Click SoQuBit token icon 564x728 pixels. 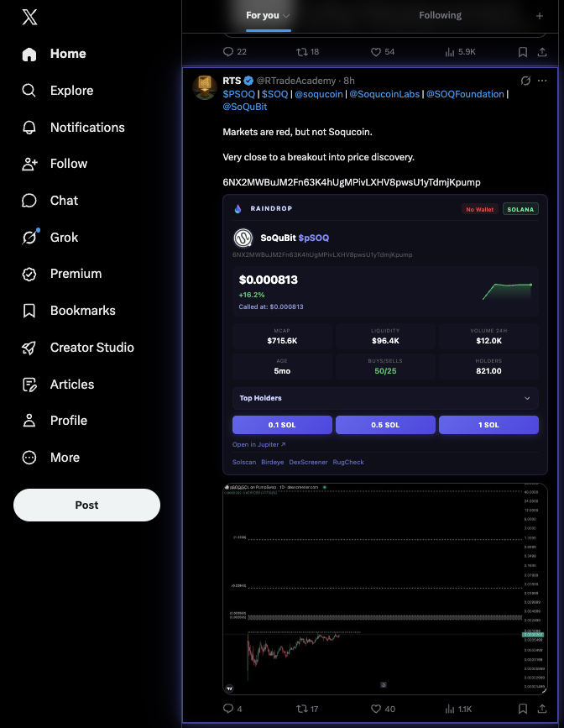243,238
